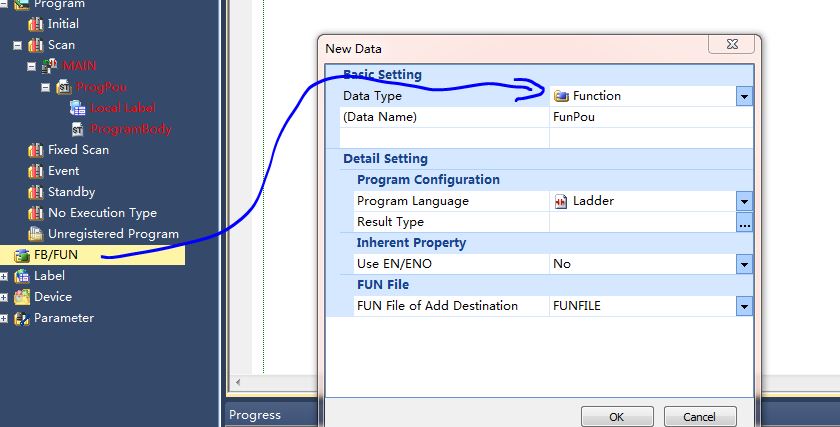Image resolution: width=840 pixels, height=427 pixels.
Task: Click the ProgramBody ST icon
Action: [78, 129]
